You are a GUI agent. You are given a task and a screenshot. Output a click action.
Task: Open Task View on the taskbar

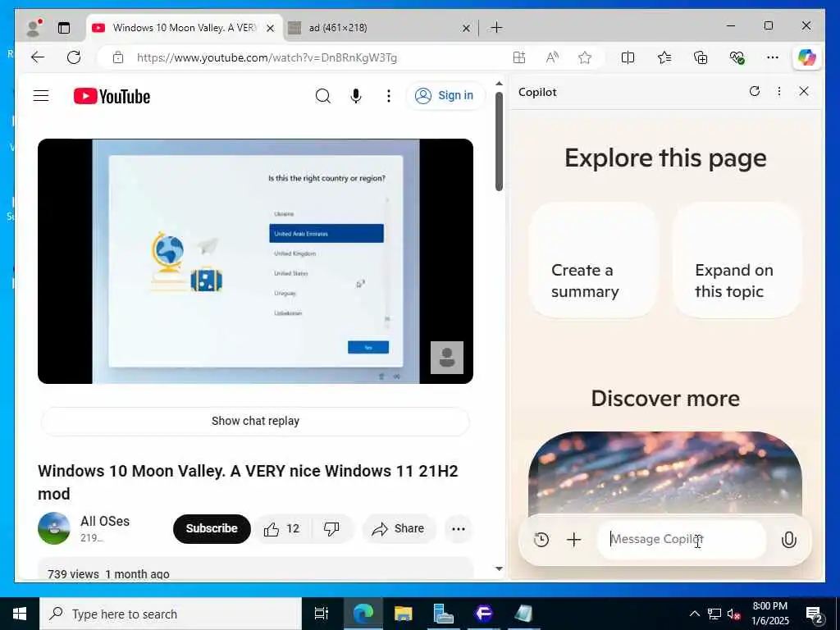(x=322, y=614)
